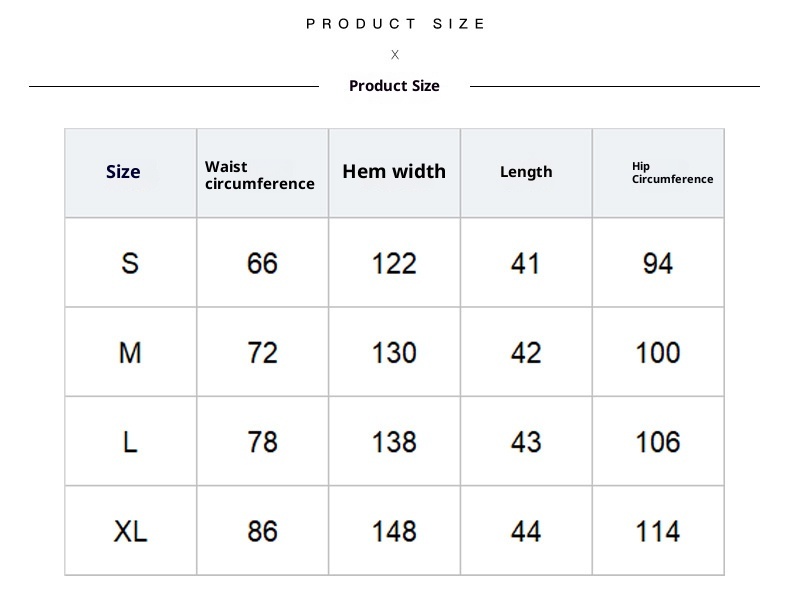Click the hip circumference value 114 cell
The width and height of the screenshot is (790, 593).
pyautogui.click(x=658, y=531)
